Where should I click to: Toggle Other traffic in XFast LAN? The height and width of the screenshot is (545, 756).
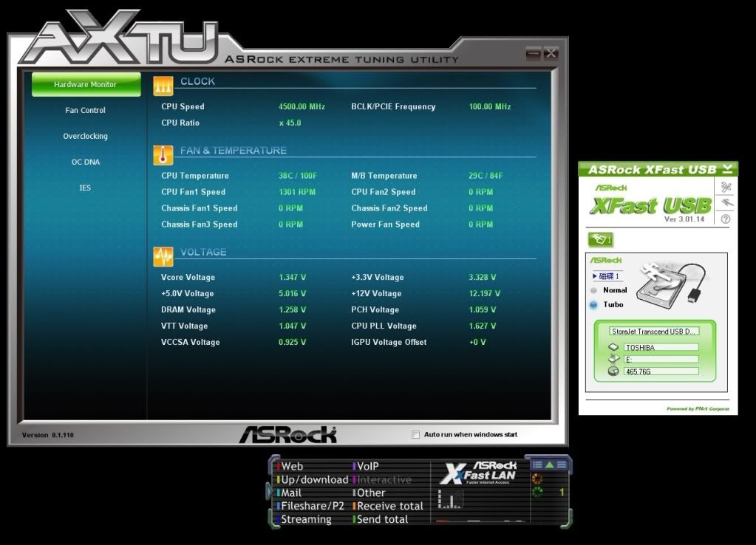pyautogui.click(x=370, y=493)
